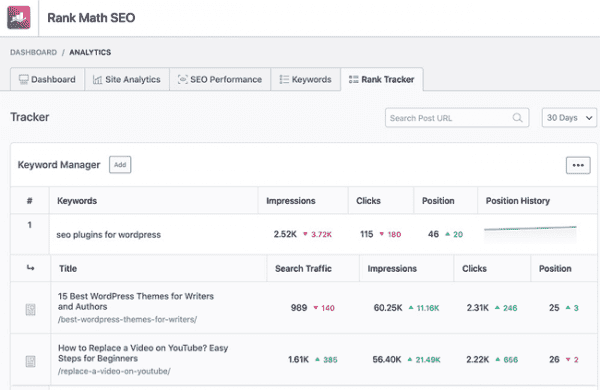Screen dimensions: 600x390
Task: Click the 1.61K search traffic value
Action: 298,359
